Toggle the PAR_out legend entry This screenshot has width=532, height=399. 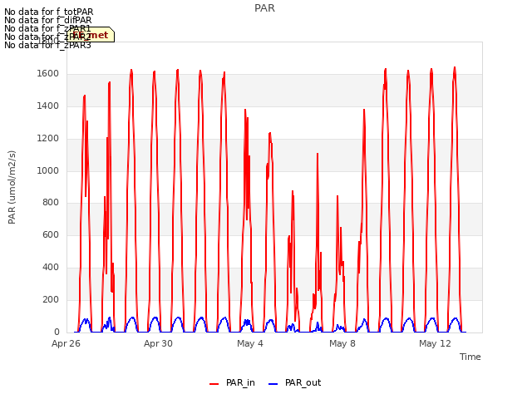click(294, 383)
